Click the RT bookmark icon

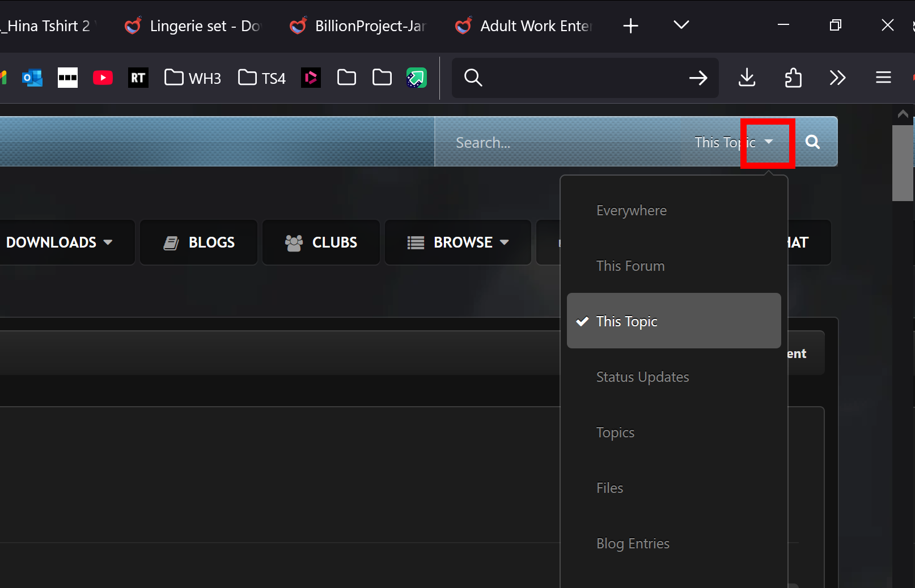coord(138,78)
